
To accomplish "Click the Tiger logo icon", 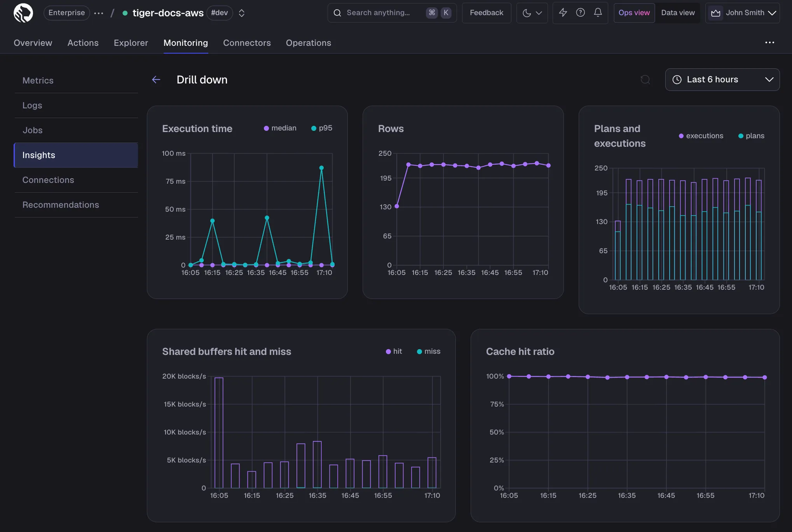I will tap(23, 13).
